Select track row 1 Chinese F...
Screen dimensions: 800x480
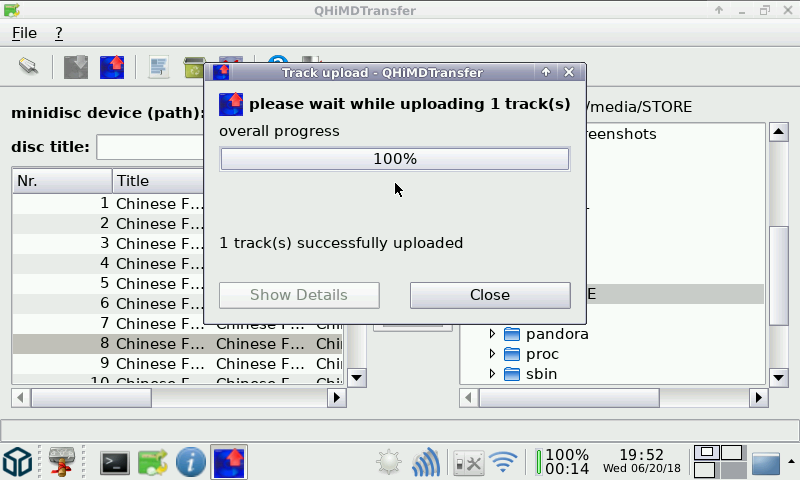(108, 204)
